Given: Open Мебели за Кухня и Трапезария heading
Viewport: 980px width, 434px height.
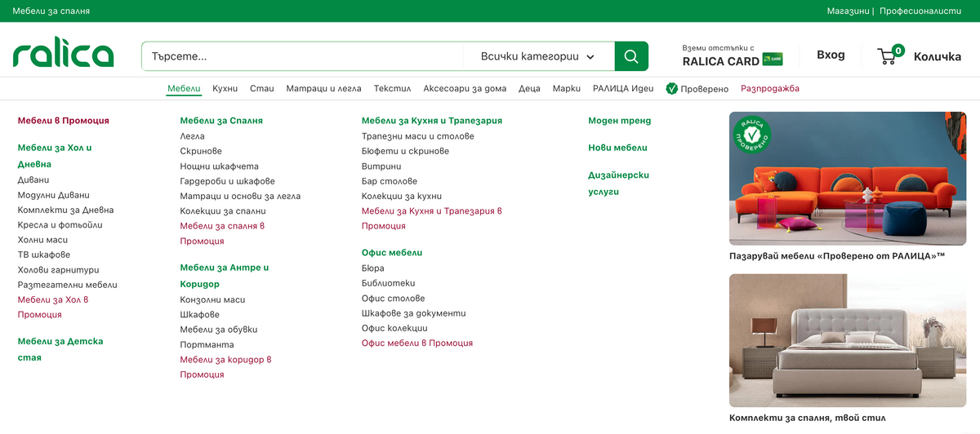Looking at the screenshot, I should [432, 121].
